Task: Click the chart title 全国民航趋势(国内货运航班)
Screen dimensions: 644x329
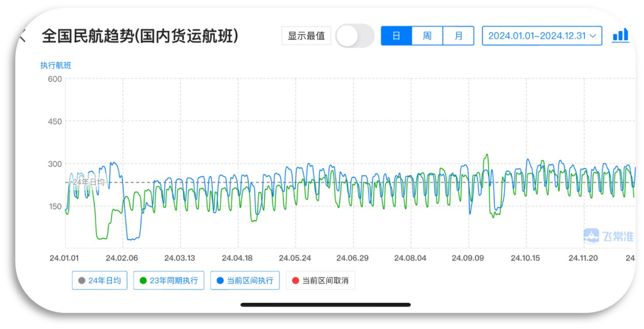Action: pyautogui.click(x=140, y=36)
